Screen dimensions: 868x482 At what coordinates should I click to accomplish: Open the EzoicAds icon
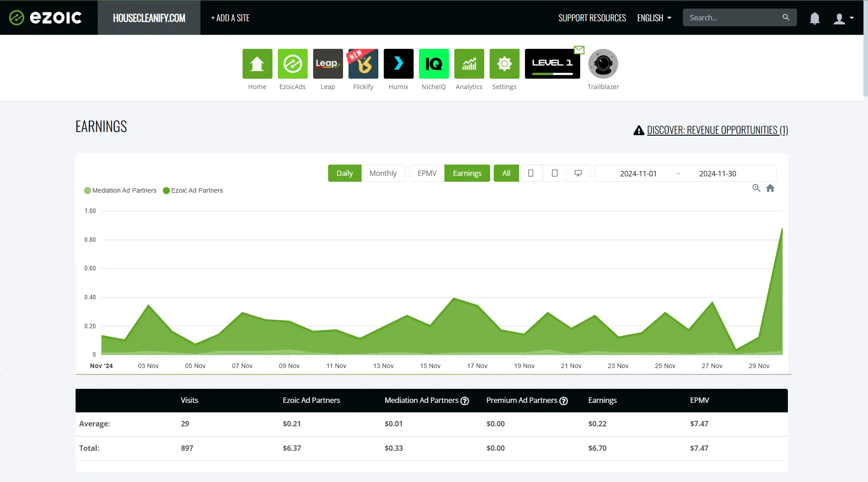(292, 64)
